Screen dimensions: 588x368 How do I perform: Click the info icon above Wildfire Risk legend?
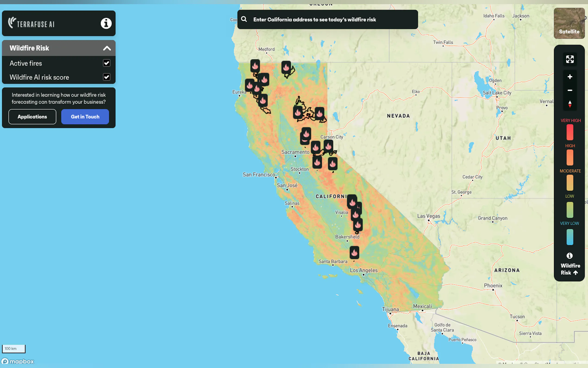tap(569, 256)
